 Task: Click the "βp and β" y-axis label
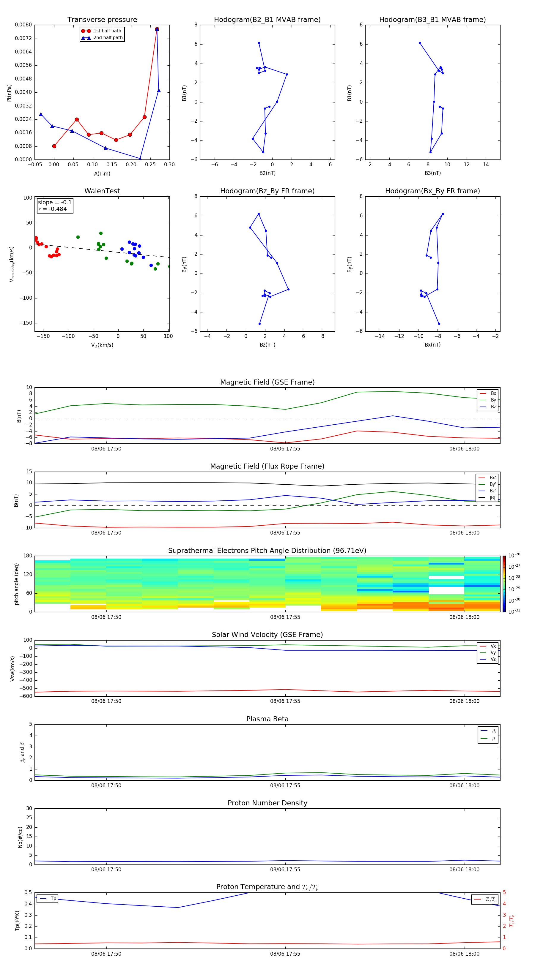(x=22, y=752)
